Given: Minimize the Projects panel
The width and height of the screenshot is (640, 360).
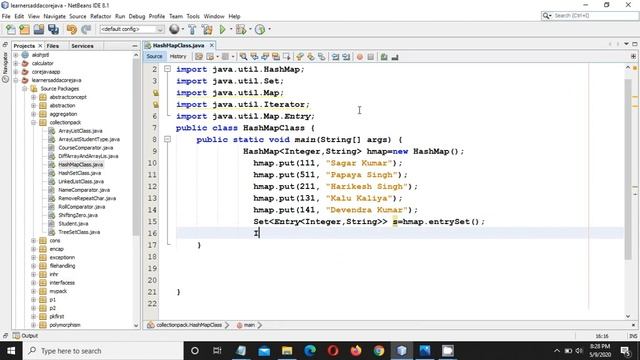Looking at the screenshot, I should (x=135, y=46).
